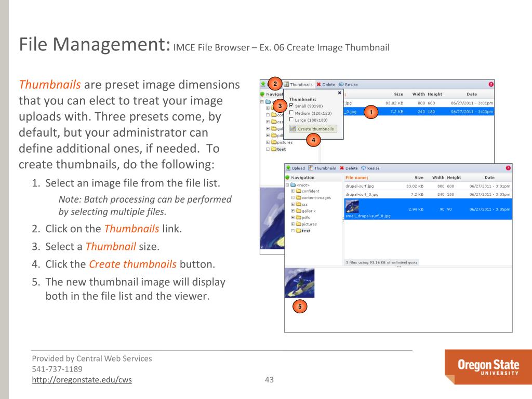Click Upload in the lower browser window toolbar
The height and width of the screenshot is (399, 532).
[x=295, y=168]
